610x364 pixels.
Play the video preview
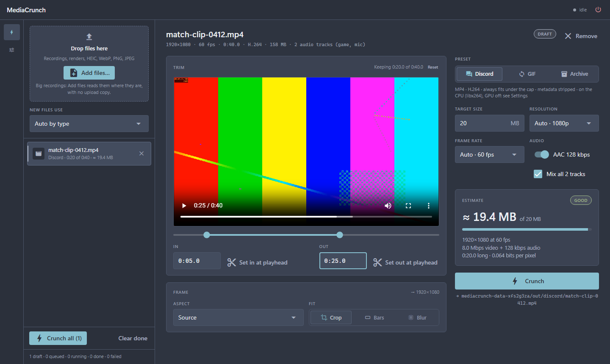pos(184,206)
